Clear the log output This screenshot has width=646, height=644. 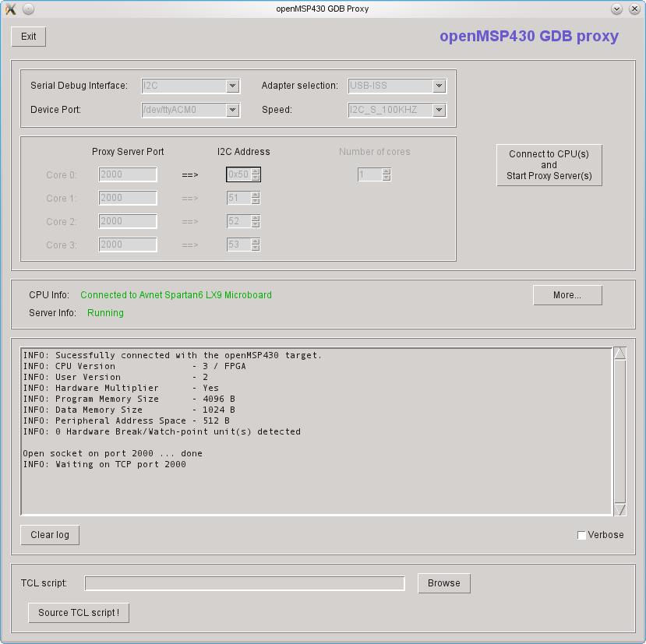pyautogui.click(x=50, y=535)
